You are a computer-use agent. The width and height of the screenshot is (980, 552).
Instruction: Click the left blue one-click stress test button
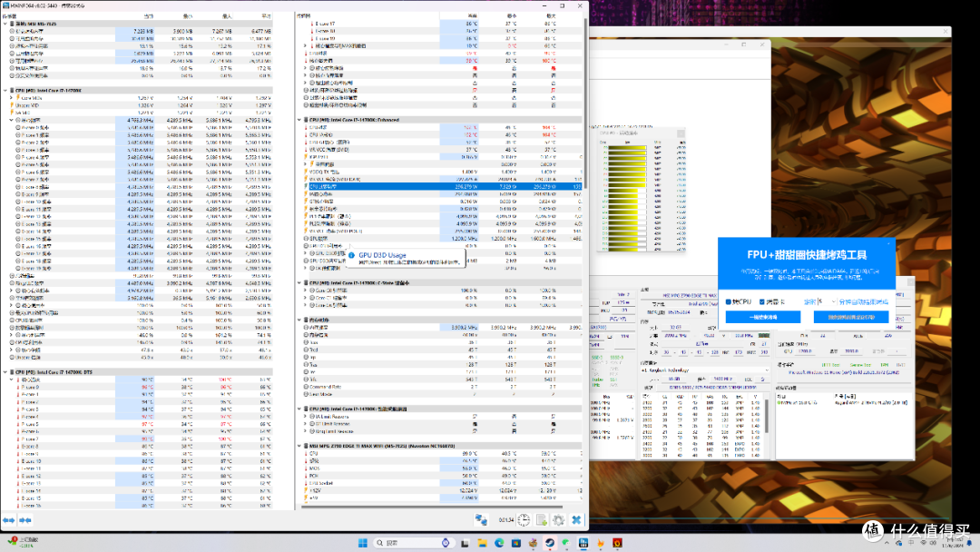click(x=762, y=317)
